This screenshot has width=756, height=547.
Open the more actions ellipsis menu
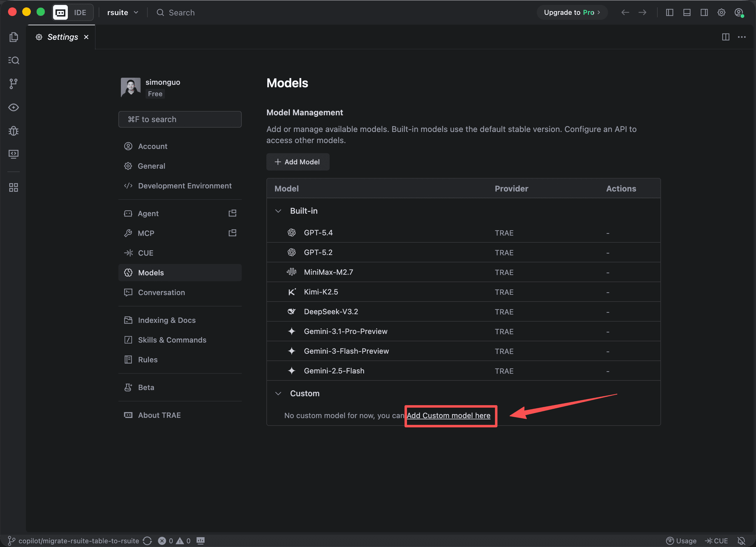pos(742,37)
